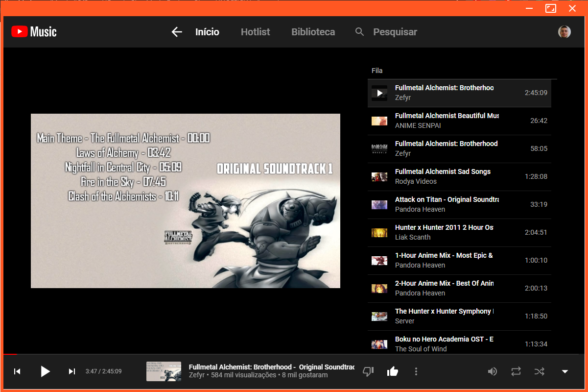The width and height of the screenshot is (588, 392).
Task: Minimize the window
Action: [x=529, y=8]
